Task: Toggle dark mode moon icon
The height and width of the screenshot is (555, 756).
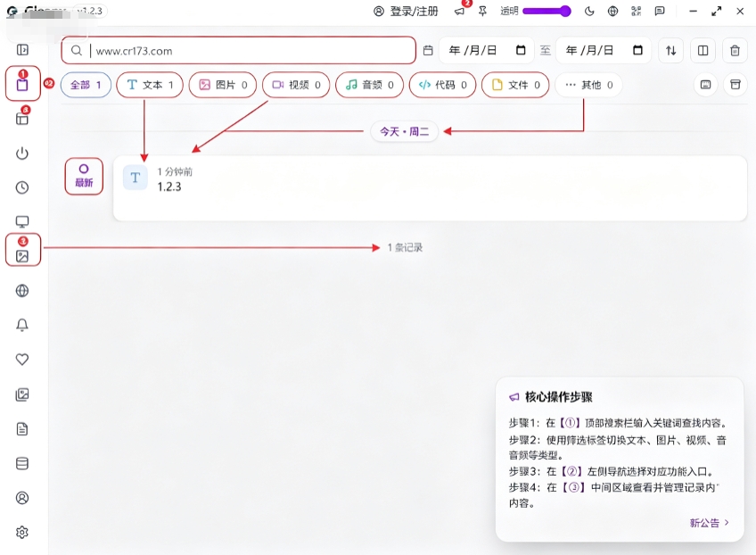Action: [589, 11]
